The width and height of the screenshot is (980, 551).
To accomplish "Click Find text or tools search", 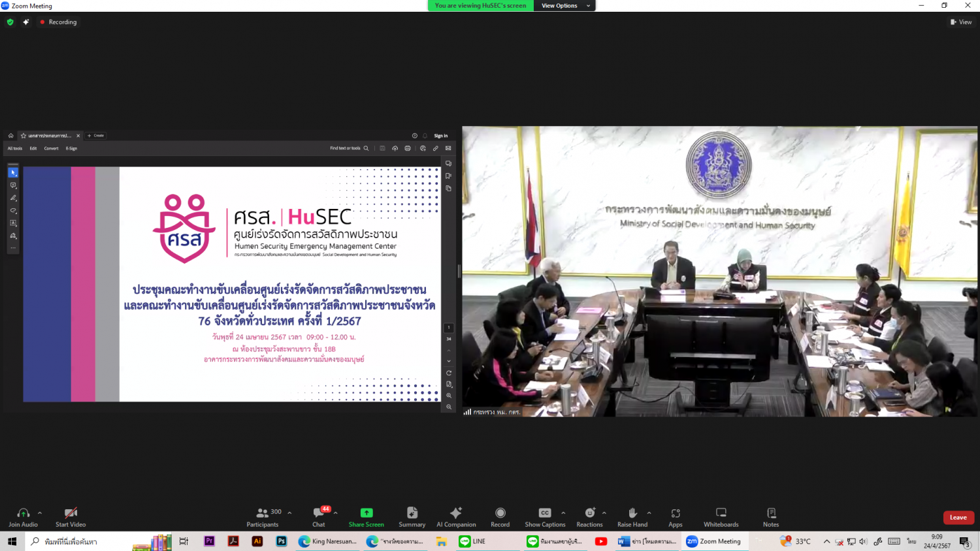I will (350, 148).
